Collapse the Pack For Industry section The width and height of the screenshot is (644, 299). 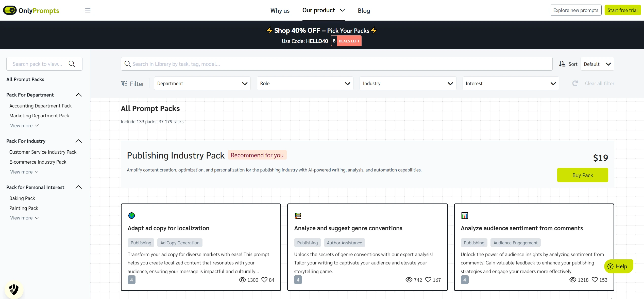tap(79, 141)
